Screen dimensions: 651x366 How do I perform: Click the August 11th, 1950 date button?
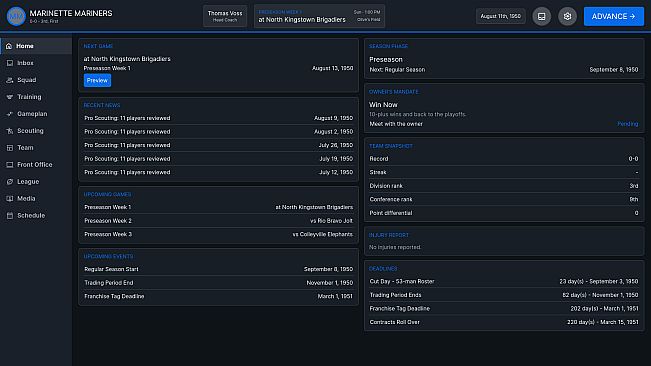(501, 16)
